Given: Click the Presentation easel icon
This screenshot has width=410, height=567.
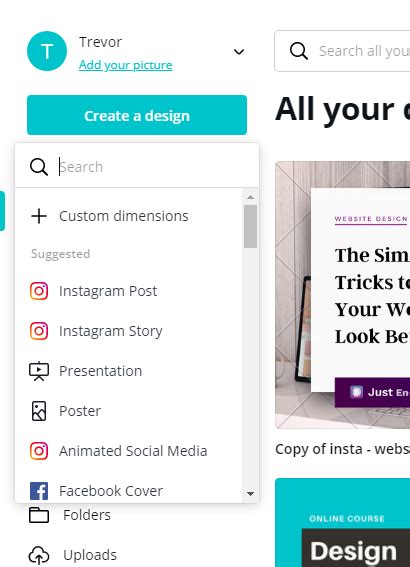Looking at the screenshot, I should 39,371.
